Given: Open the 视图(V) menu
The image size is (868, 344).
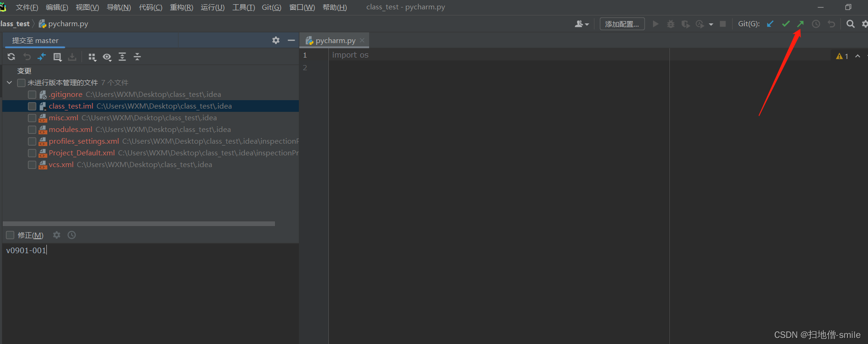Looking at the screenshot, I should [x=87, y=7].
